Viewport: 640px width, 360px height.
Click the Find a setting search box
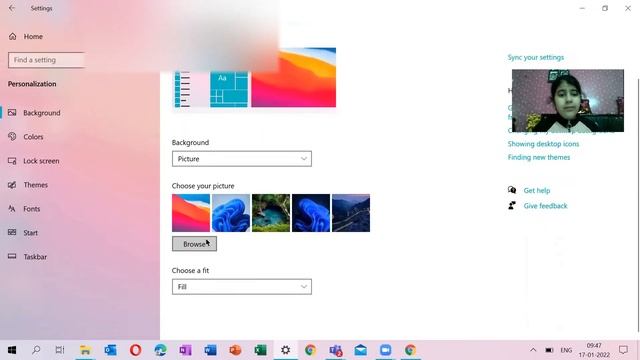pyautogui.click(x=46, y=60)
